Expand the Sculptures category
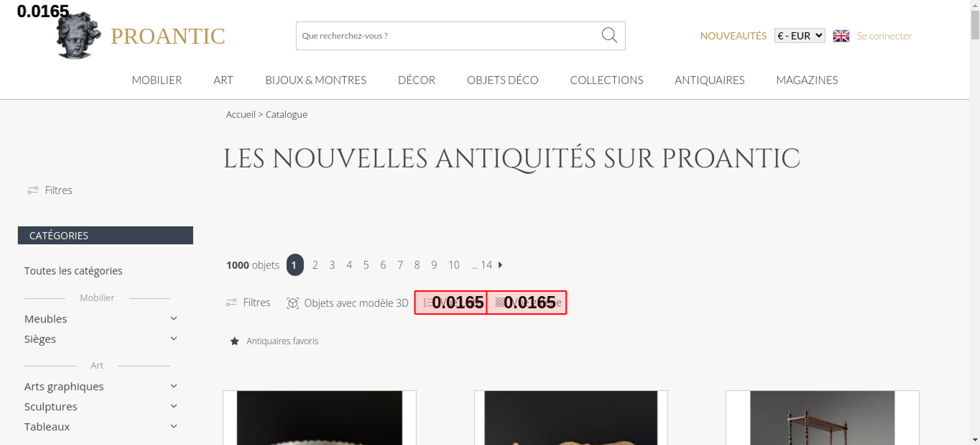The width and height of the screenshot is (980, 445). [x=173, y=406]
